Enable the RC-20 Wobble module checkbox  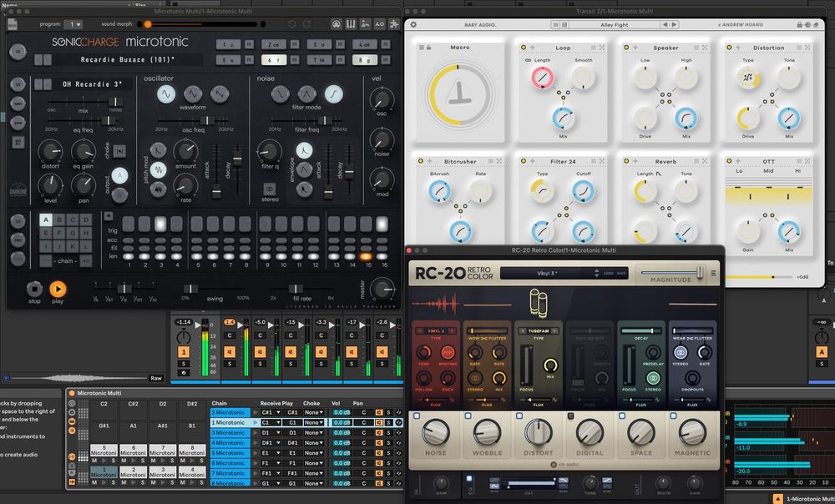[468, 416]
